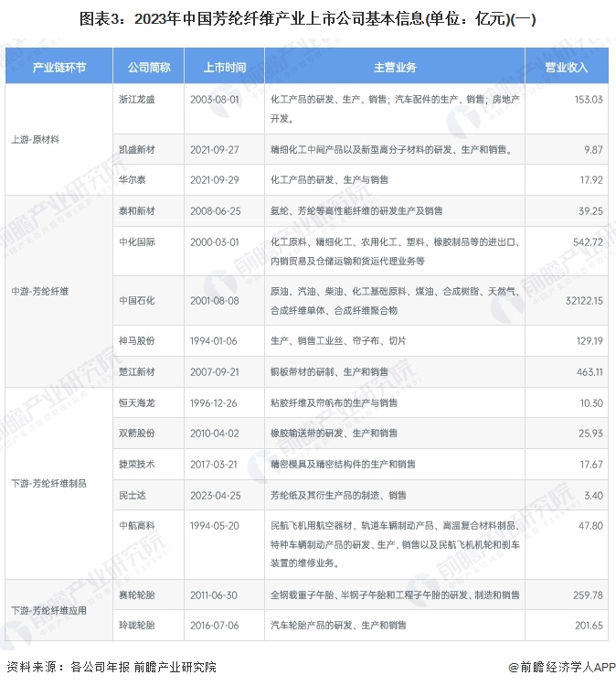
Task: Click revenue value 10.30
Action: [x=591, y=403]
